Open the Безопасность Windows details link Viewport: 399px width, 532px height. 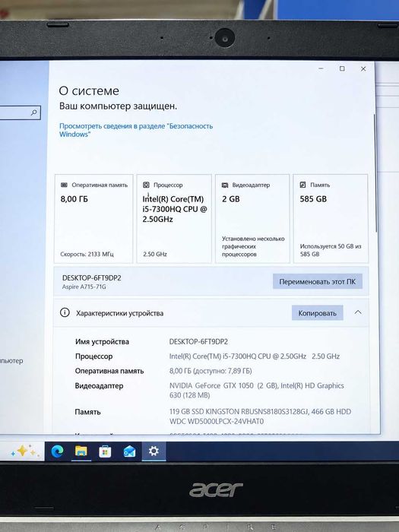point(136,130)
